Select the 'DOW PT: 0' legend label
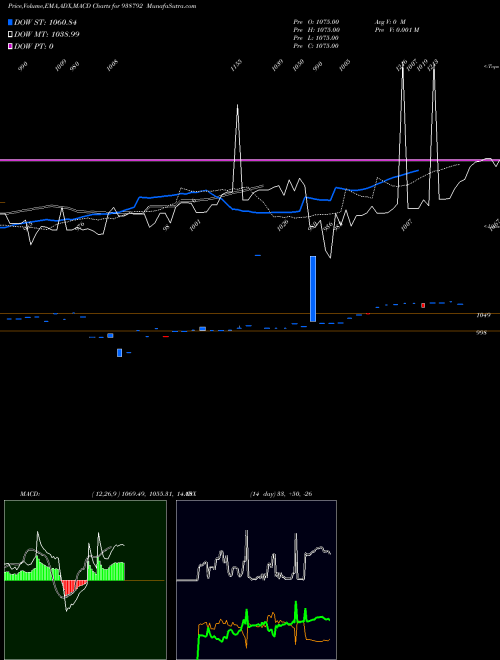Screen dimensions: 500x660 (33, 46)
